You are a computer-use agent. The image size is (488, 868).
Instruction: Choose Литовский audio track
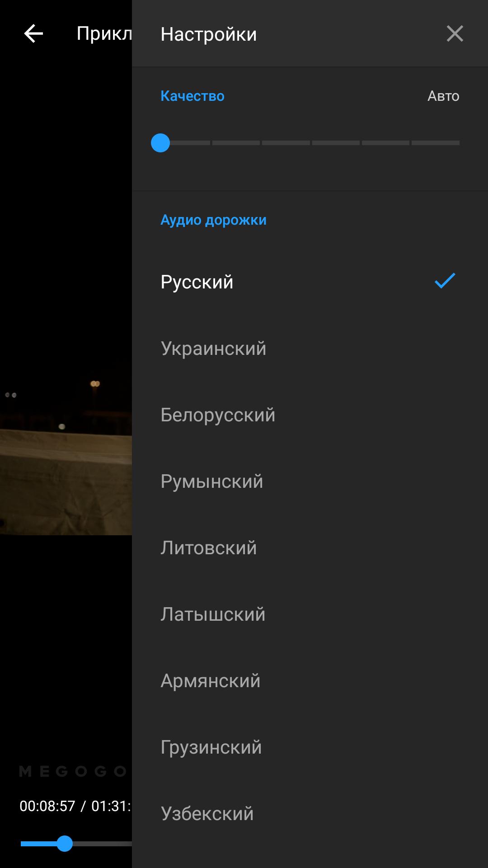(310, 547)
